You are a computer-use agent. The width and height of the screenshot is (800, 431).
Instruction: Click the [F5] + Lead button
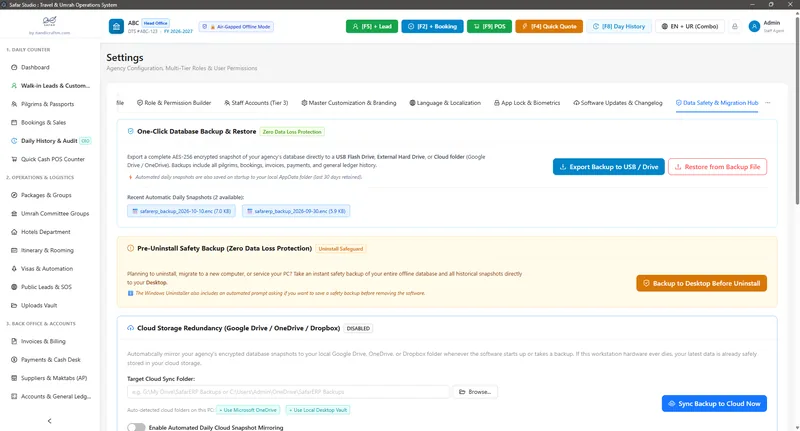(372, 27)
